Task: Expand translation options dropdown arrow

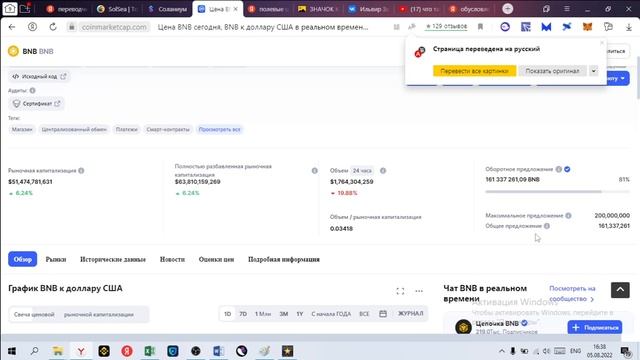Action: pos(593,71)
